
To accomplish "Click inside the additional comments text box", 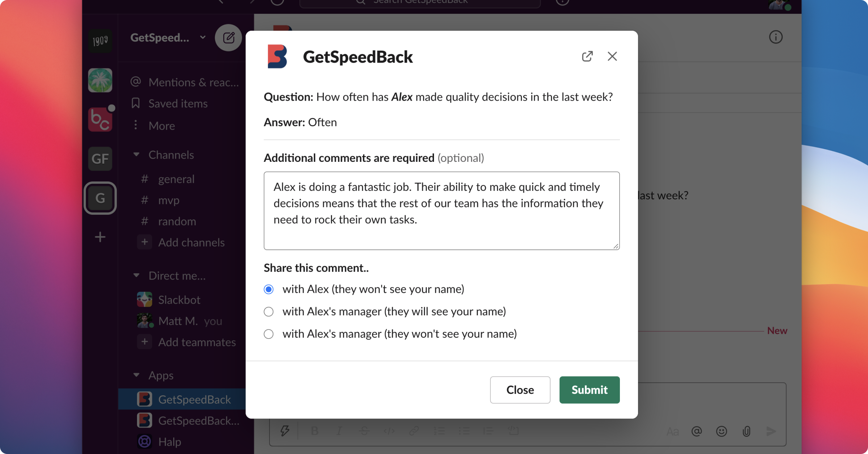I will coord(441,210).
